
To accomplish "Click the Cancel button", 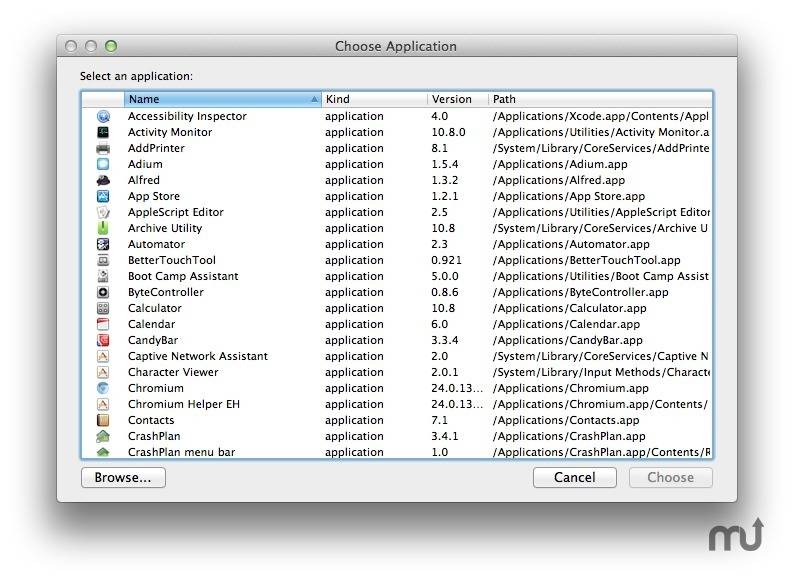I will pos(574,477).
